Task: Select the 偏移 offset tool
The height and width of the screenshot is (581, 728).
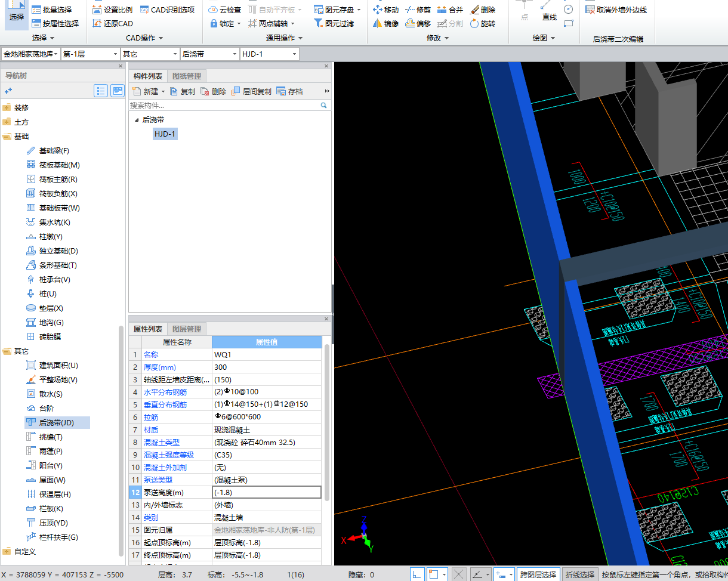Action: point(418,24)
